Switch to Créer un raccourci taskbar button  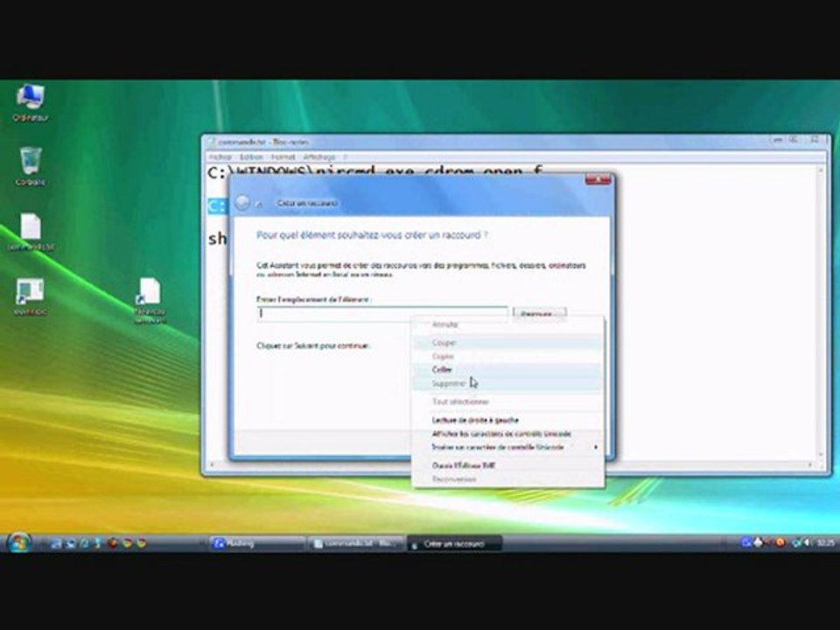click(455, 543)
